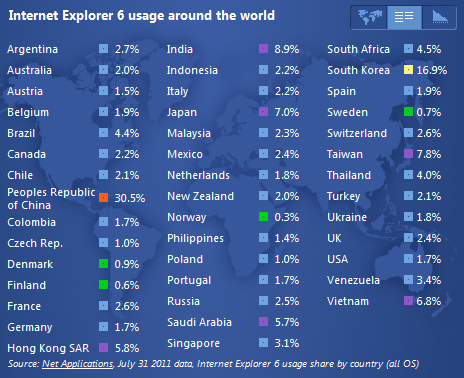Select the USA country label
This screenshot has height=378, width=464.
(x=337, y=259)
